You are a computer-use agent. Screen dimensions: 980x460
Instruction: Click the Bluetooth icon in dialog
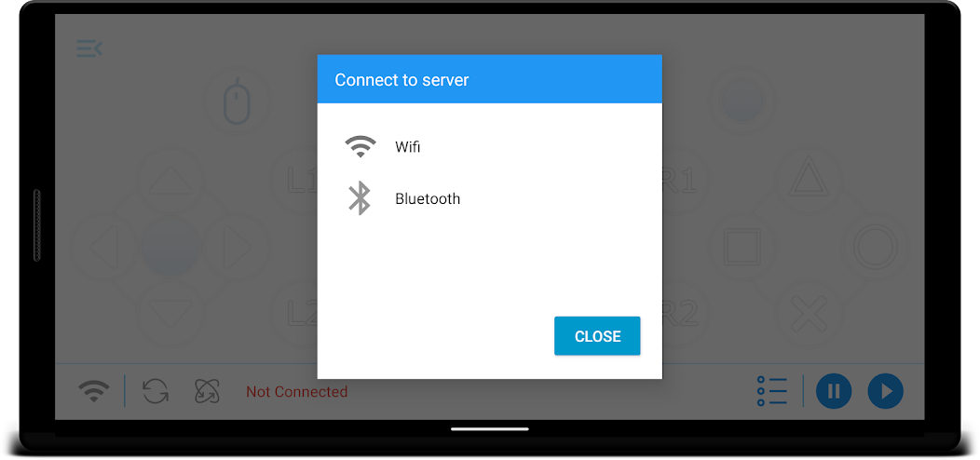[360, 198]
